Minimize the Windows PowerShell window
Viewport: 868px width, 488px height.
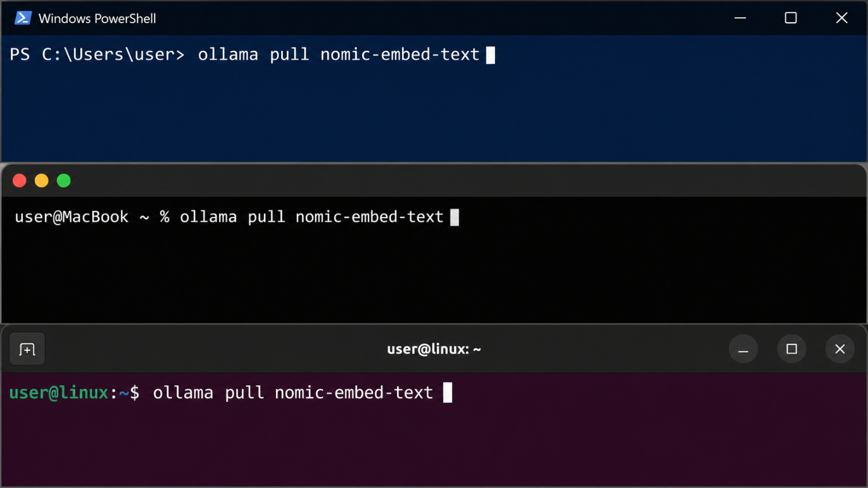[740, 18]
